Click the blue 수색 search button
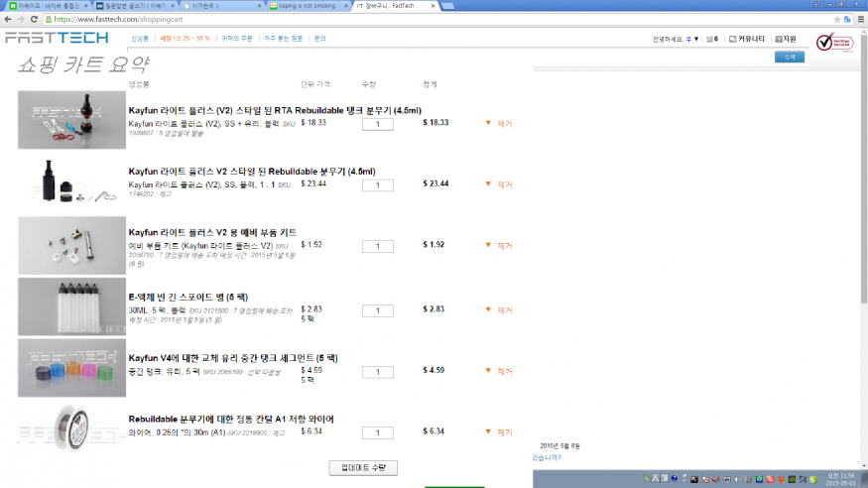Image resolution: width=868 pixels, height=488 pixels. (790, 57)
